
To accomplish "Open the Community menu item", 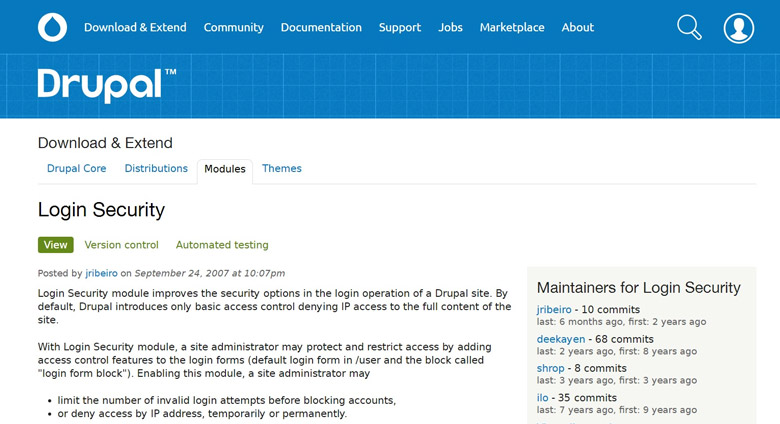I will [234, 27].
